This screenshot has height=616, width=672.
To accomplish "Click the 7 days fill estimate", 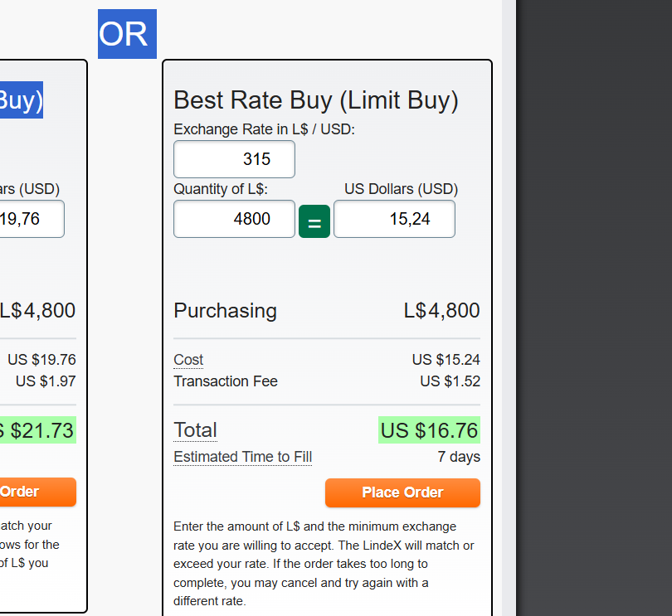I will tap(459, 457).
